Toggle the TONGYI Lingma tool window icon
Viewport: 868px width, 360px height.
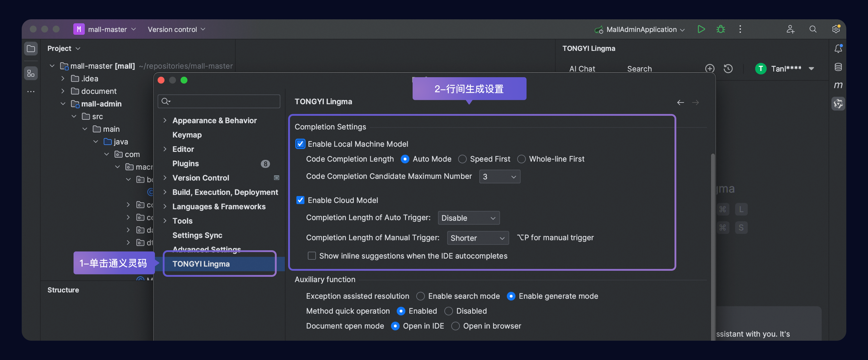coord(838,104)
